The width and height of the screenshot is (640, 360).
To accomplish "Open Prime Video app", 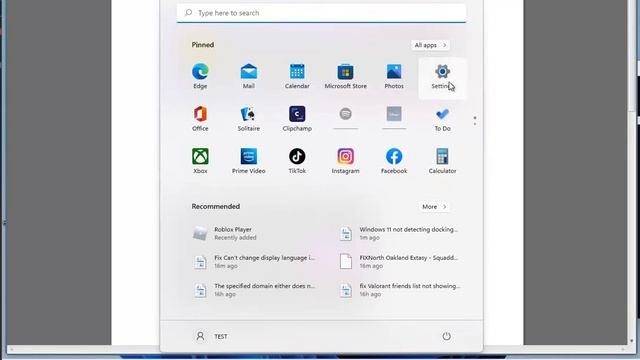I will (x=249, y=162).
